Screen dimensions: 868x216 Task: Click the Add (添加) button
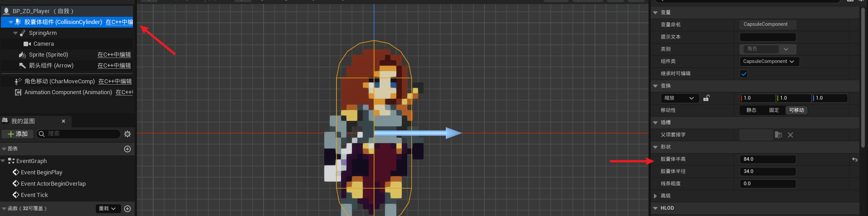18,134
